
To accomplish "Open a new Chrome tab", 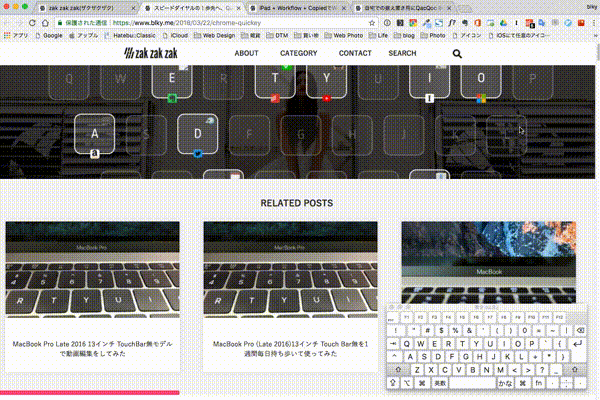I will [x=464, y=8].
